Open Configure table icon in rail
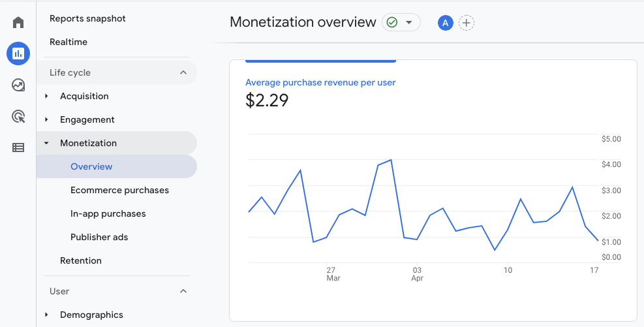This screenshot has width=644, height=327. click(x=18, y=148)
